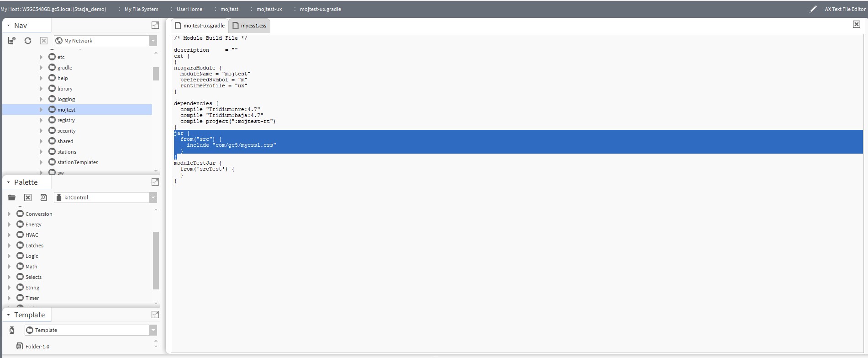The height and width of the screenshot is (358, 868).
Task: Refresh the Nav tree
Action: pos(28,41)
